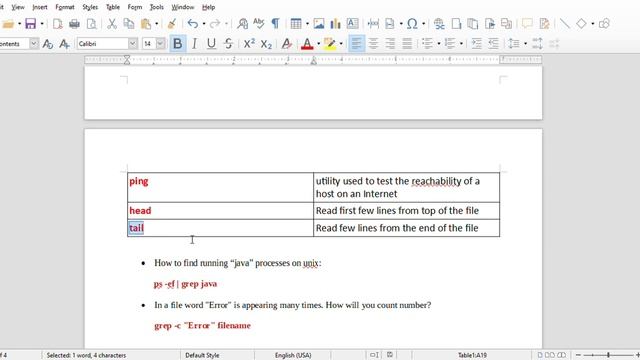The width and height of the screenshot is (640, 360).
Task: Click the Update Selected Style icon
Action: pyautogui.click(x=48, y=44)
